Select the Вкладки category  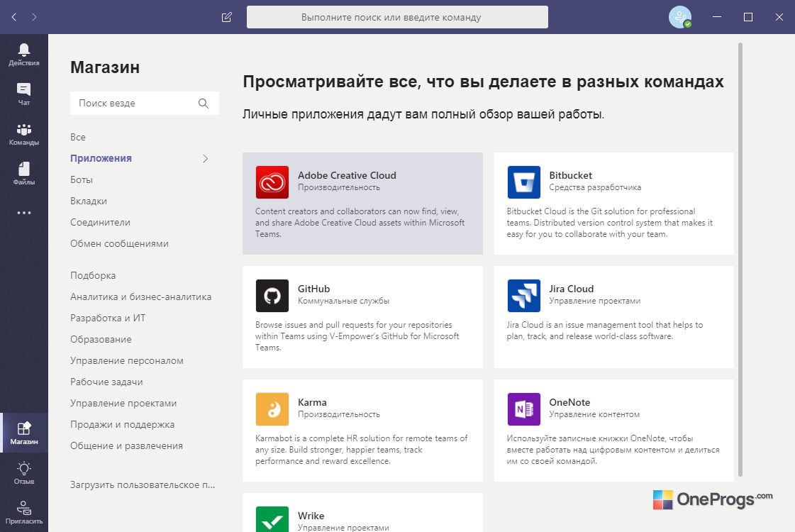(x=88, y=201)
